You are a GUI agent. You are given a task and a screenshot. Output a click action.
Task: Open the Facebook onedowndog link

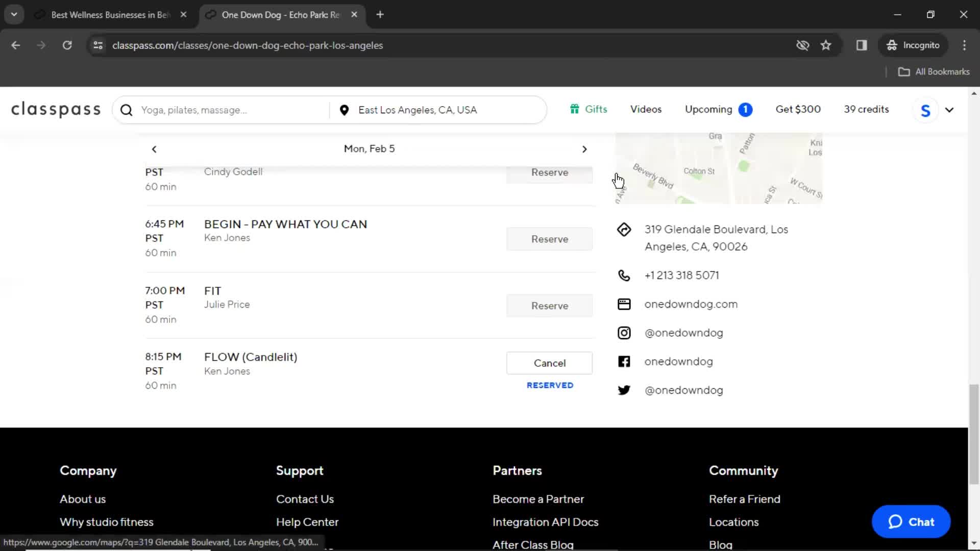678,362
